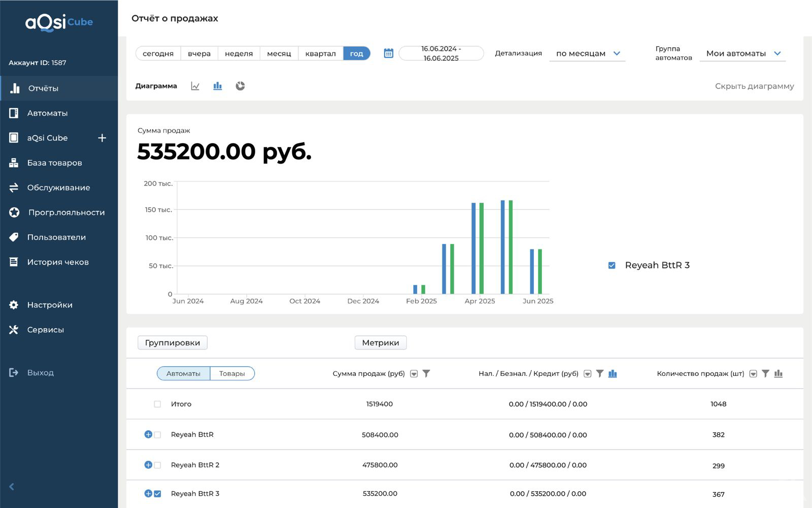Viewport: 812px width, 508px height.
Task: Click the Метрики button
Action: coord(381,342)
